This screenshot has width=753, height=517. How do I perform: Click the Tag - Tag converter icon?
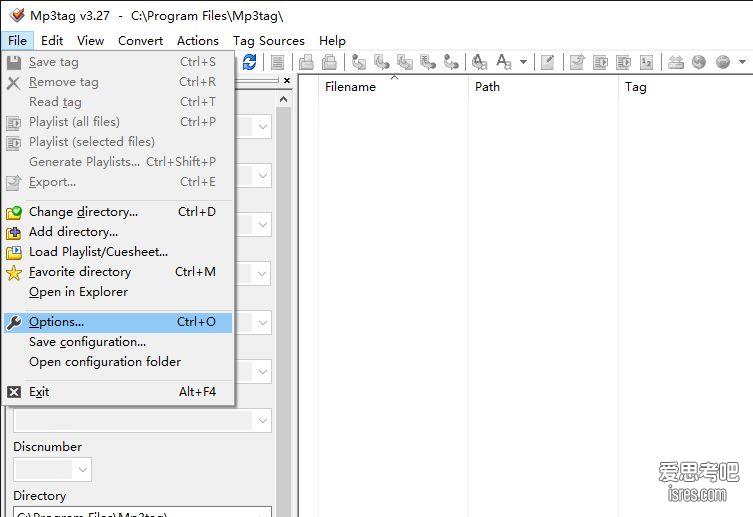(x=451, y=62)
